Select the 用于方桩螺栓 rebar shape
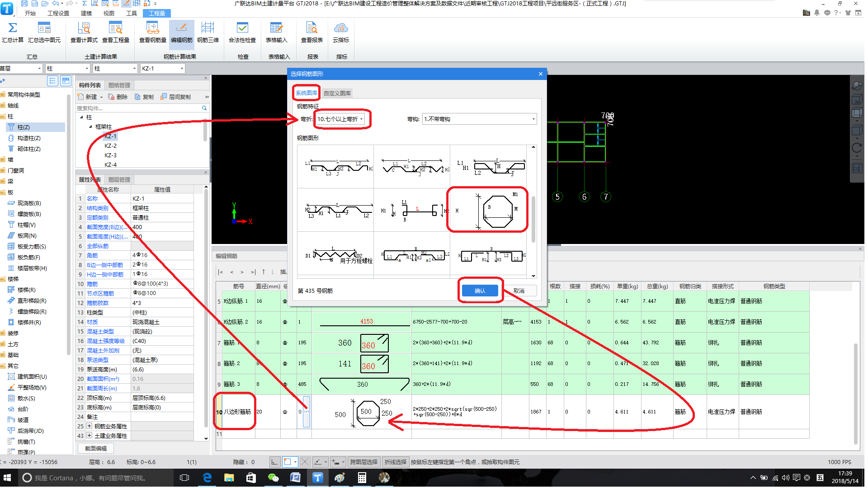 point(336,254)
